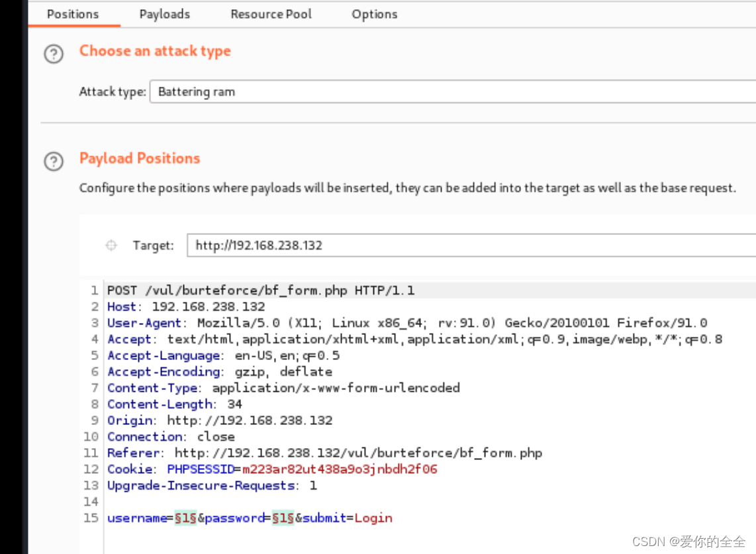Screen dimensions: 756x554
Task: Click the Host header line
Action: click(186, 306)
